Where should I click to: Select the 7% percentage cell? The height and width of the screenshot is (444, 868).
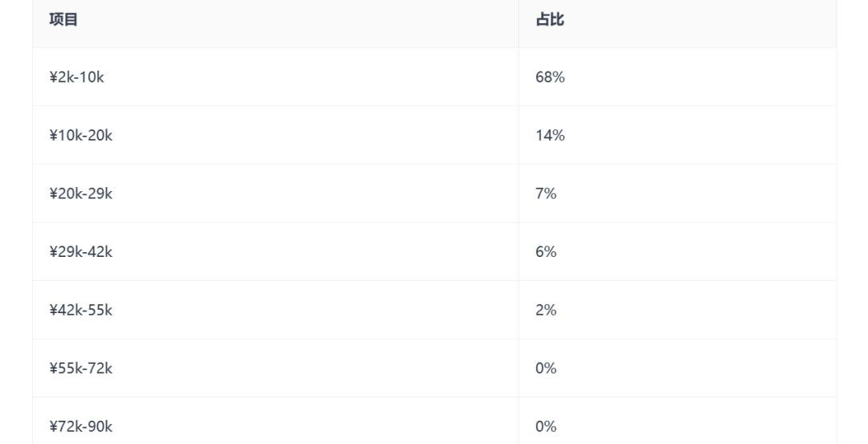click(x=547, y=193)
